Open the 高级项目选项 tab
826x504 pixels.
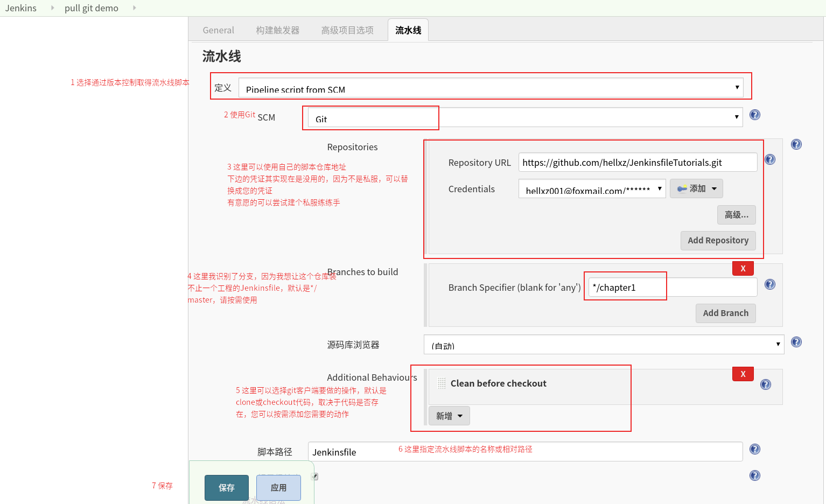(x=347, y=30)
